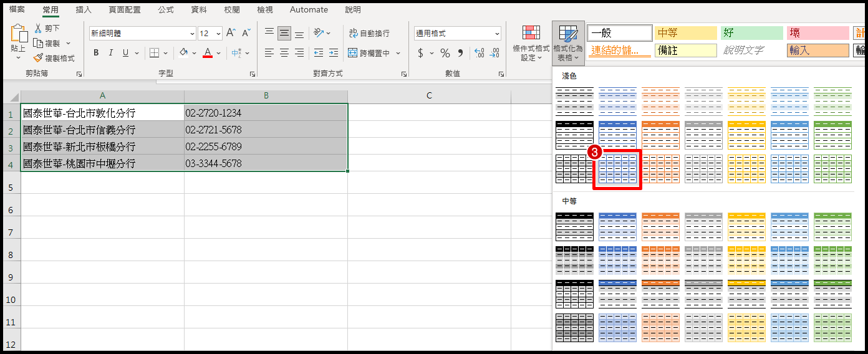Click the Fill Color paint bucket icon
Image resolution: width=868 pixels, height=354 pixels.
[183, 53]
